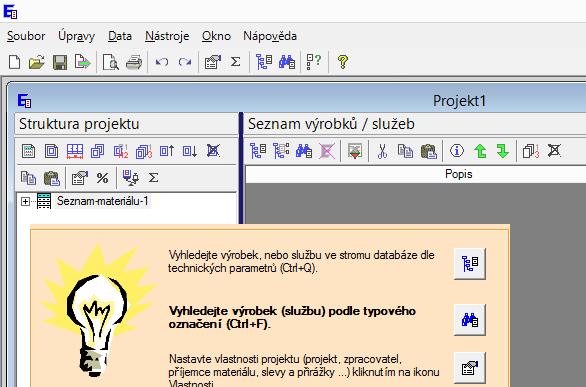
Task: Delete structure item with crossed icon
Action: [x=213, y=151]
